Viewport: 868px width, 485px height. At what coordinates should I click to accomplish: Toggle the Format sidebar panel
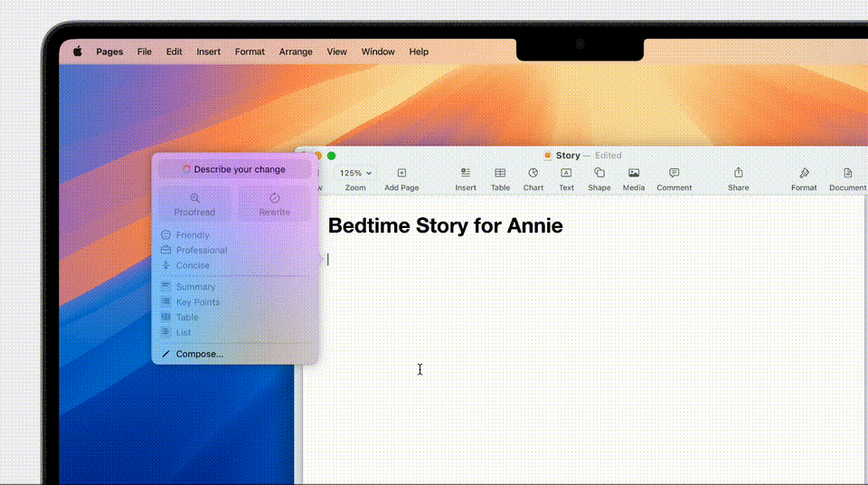coord(804,173)
